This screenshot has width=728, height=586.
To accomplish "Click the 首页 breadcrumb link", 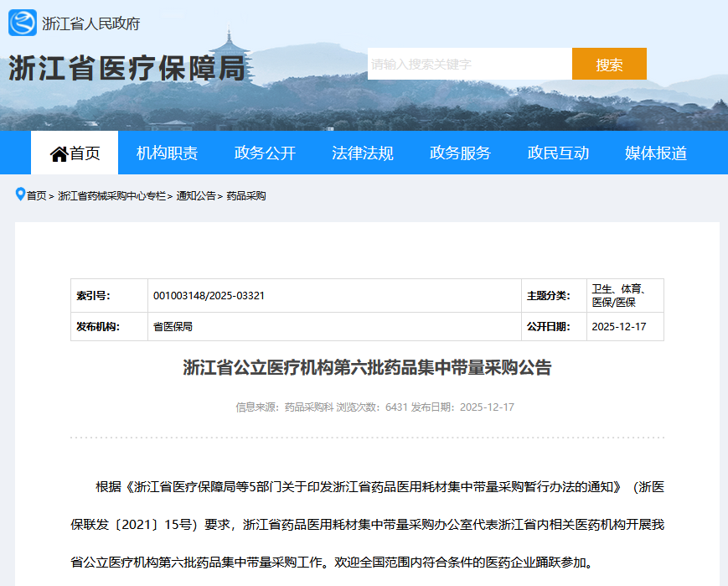I will click(x=37, y=196).
